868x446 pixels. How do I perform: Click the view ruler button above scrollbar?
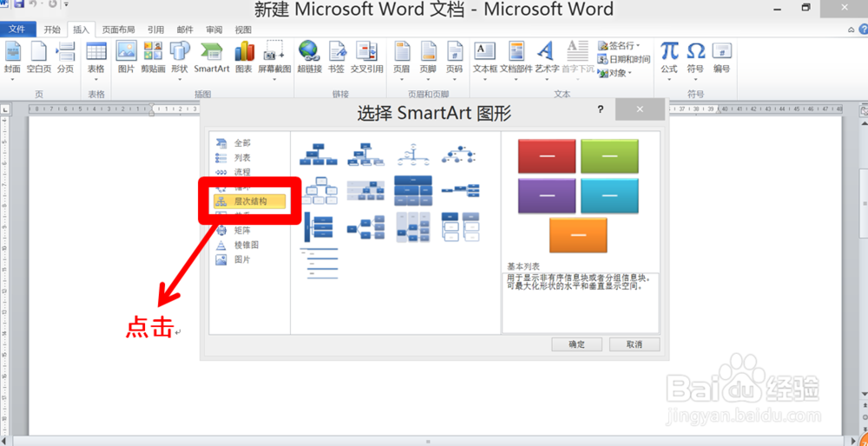click(863, 111)
